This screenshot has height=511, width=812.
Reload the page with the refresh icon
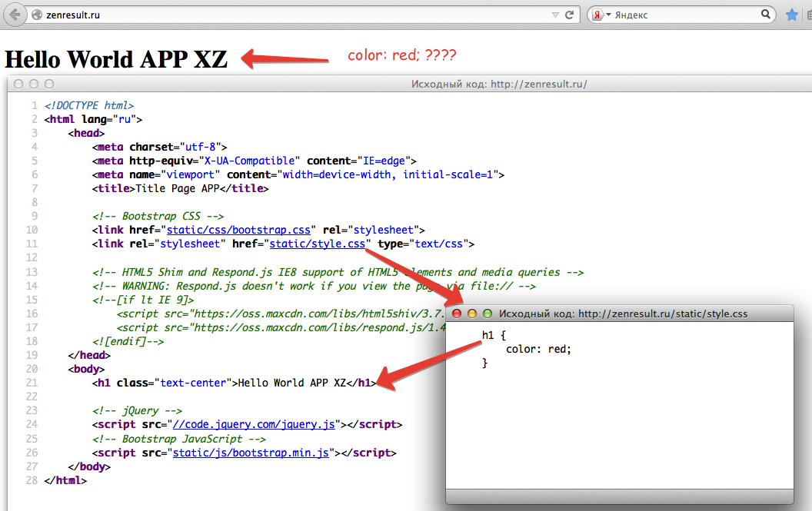click(x=569, y=15)
